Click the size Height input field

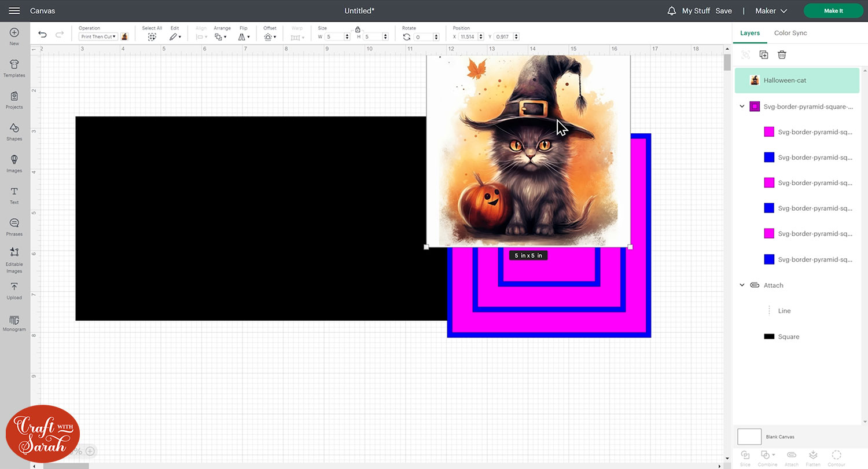pyautogui.click(x=373, y=36)
